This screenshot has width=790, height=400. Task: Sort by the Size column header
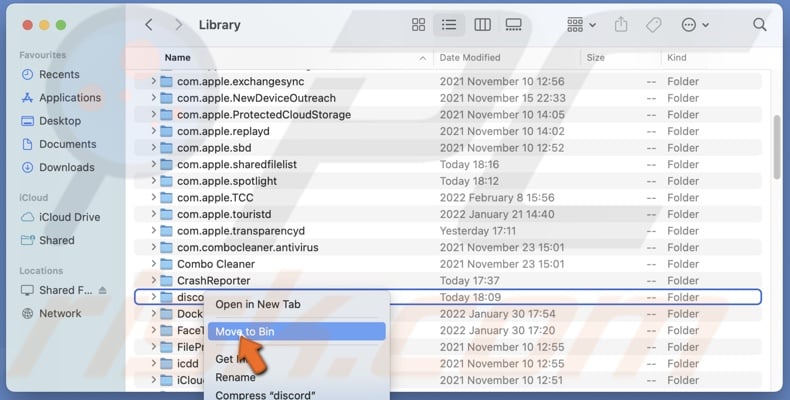[x=595, y=57]
